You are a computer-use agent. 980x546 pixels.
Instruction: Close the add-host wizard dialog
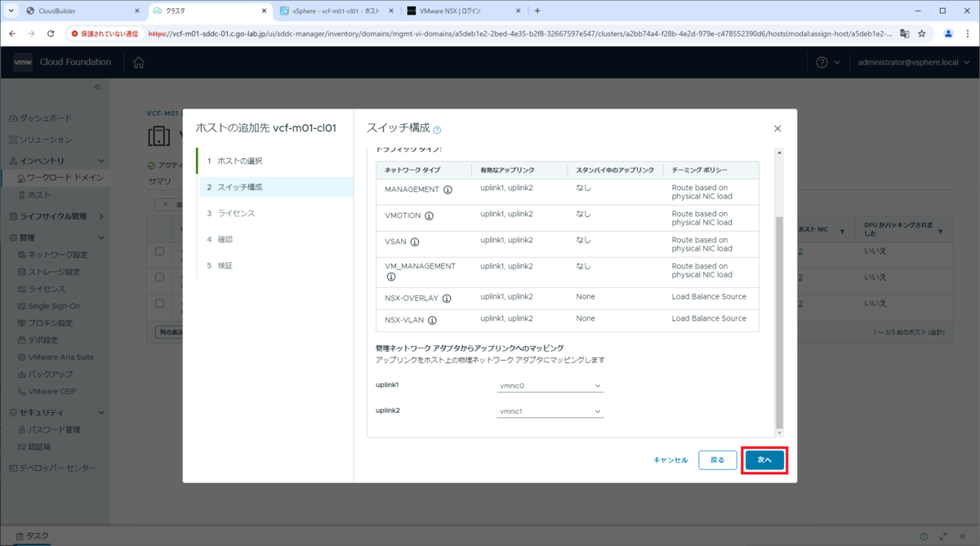777,129
